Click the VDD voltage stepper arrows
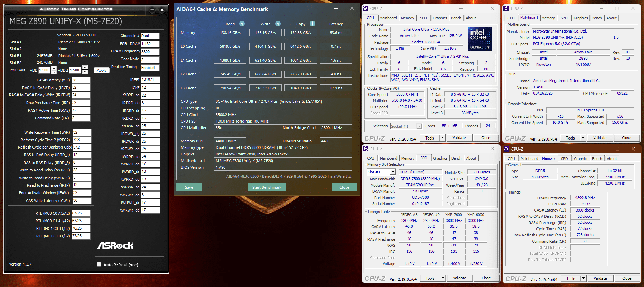 [54, 70]
